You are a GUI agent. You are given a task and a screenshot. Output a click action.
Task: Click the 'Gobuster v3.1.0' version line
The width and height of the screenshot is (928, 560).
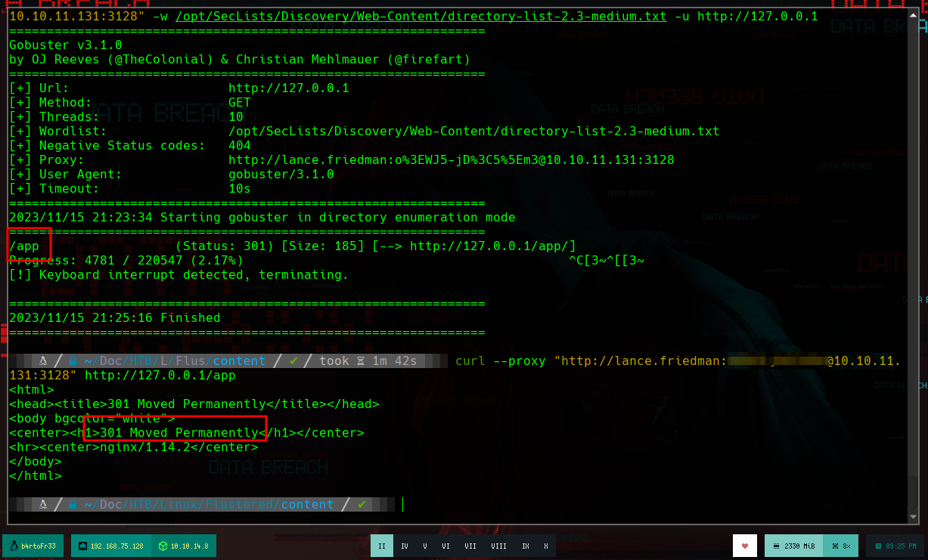point(66,45)
